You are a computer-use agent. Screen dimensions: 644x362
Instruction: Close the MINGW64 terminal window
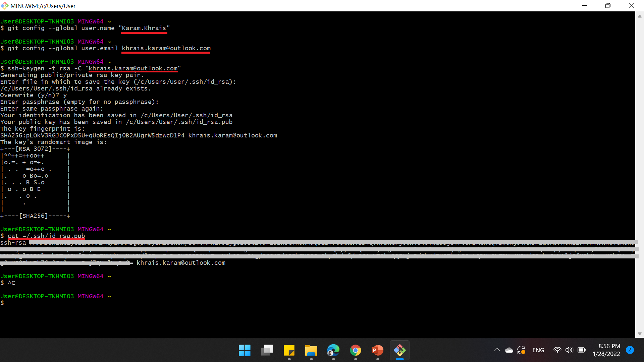tap(632, 6)
